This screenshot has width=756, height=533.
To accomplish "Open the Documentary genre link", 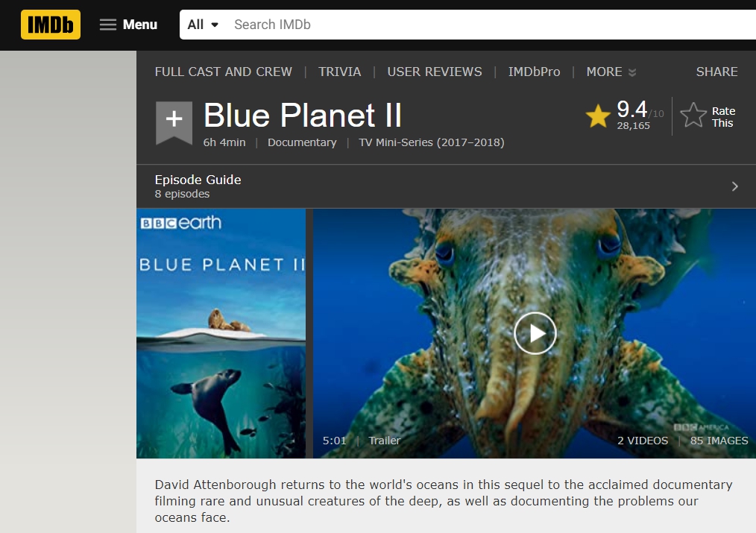I will tap(302, 142).
